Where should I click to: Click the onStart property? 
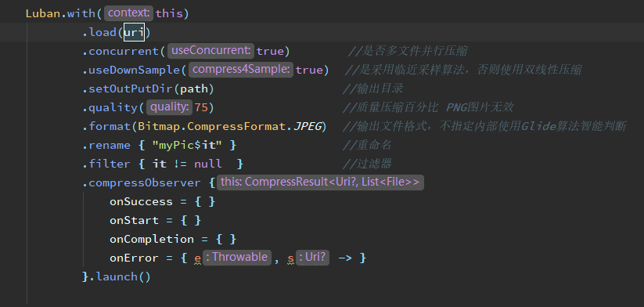134,221
